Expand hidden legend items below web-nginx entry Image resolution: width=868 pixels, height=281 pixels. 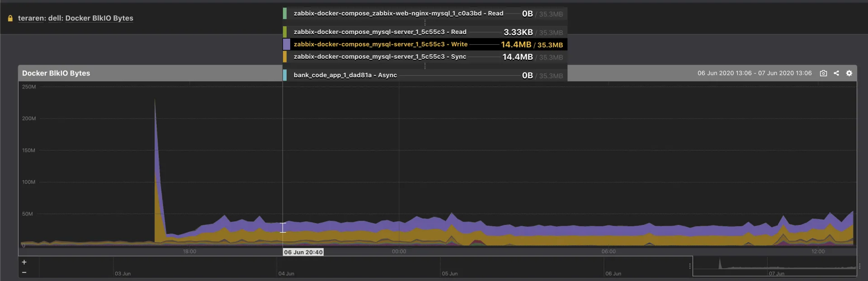coord(425,23)
